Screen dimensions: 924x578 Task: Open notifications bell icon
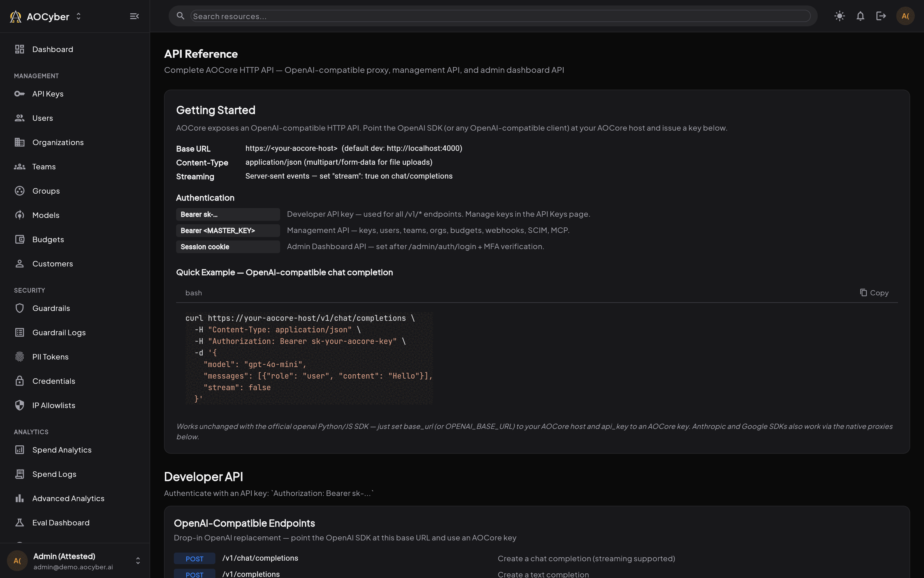coord(860,16)
